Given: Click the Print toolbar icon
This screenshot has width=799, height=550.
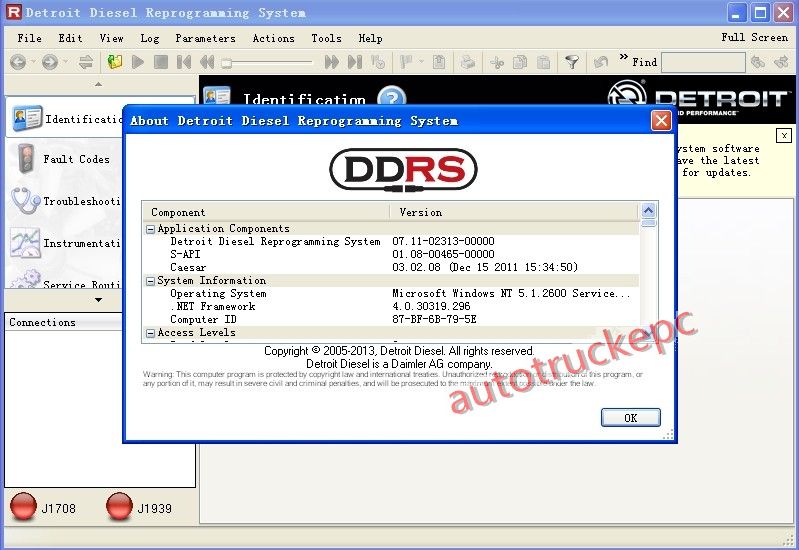Looking at the screenshot, I should coord(468,62).
